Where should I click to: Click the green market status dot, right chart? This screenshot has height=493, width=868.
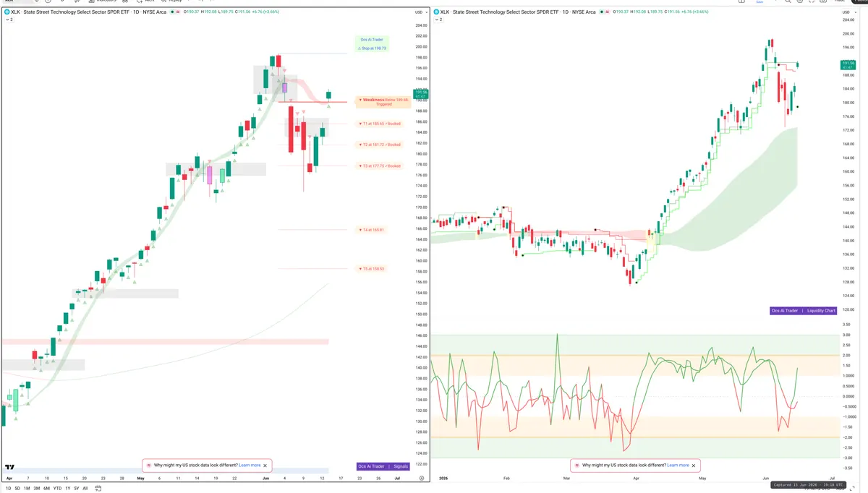coord(600,12)
